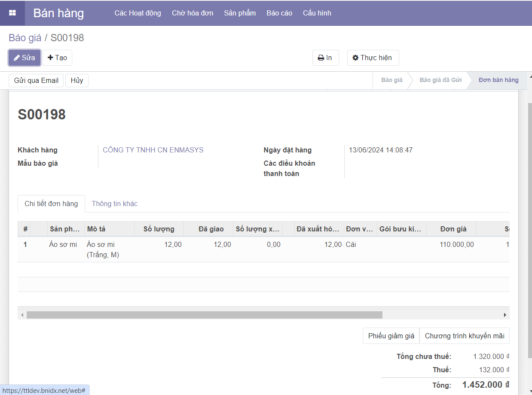The image size is (532, 395).
Task: Click the Tạo create button
Action: coord(57,58)
